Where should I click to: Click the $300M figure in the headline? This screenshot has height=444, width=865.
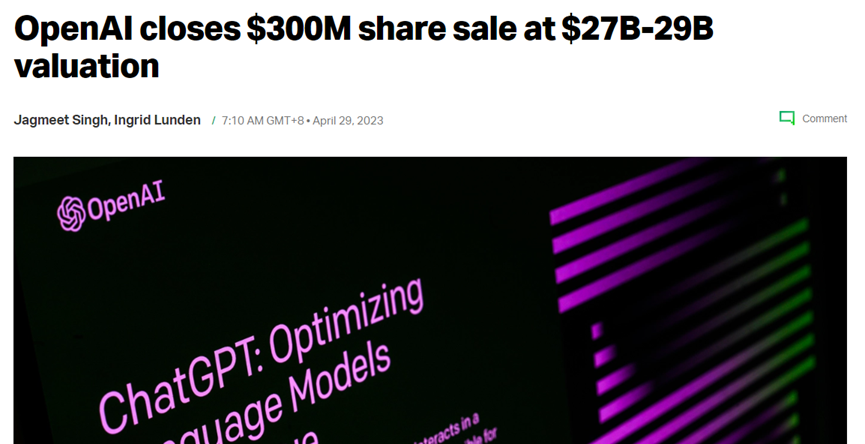pyautogui.click(x=298, y=29)
